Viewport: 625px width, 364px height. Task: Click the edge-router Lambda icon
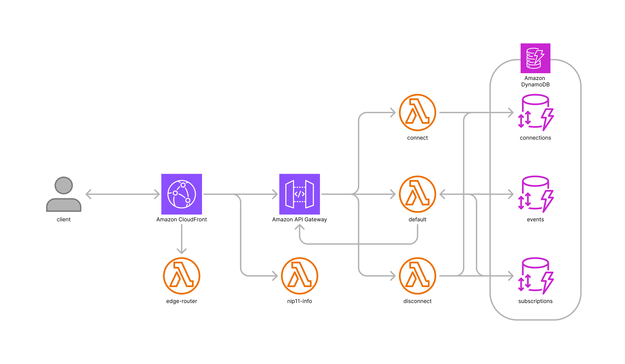click(x=182, y=276)
